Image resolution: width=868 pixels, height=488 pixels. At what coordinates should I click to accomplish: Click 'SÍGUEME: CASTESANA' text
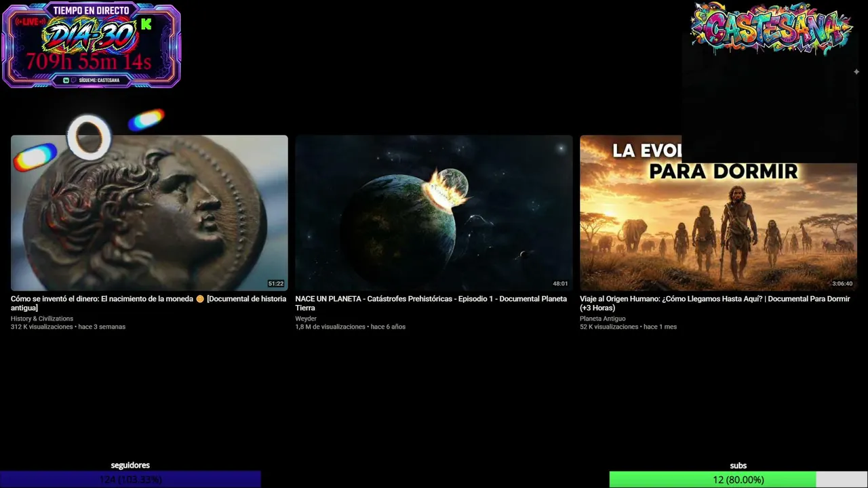98,80
